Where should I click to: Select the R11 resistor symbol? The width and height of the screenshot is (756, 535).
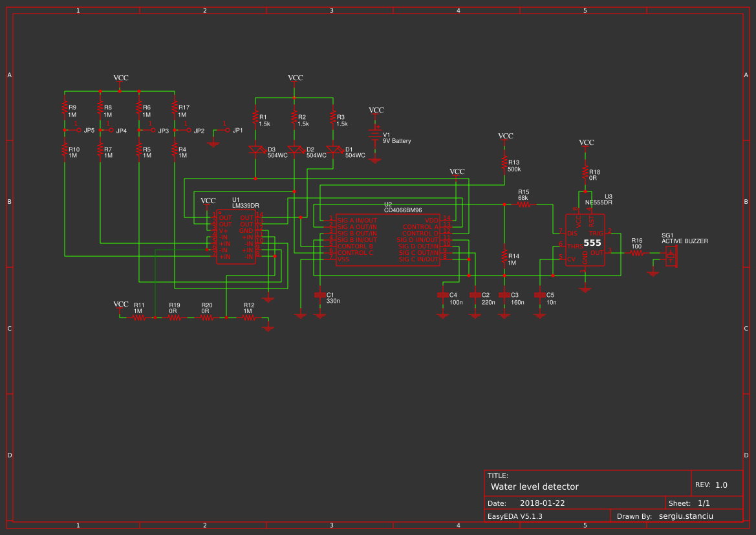[139, 318]
